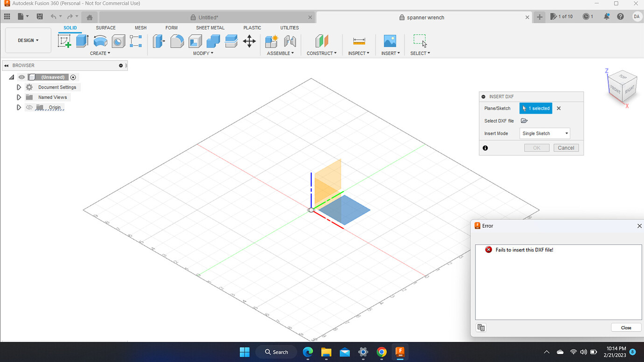Screen dimensions: 644x362
Task: Collapse the Insert DXF dialog header
Action: point(483,97)
